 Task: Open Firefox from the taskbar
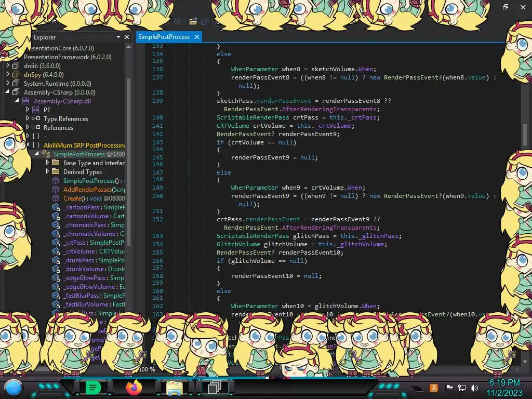[134, 387]
